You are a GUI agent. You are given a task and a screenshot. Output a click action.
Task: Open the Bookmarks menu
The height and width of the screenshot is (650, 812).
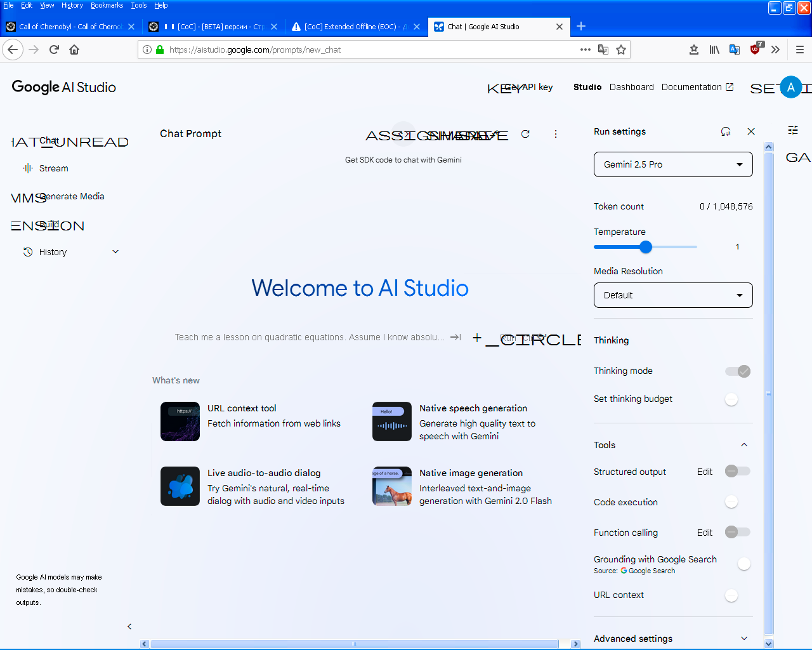[107, 5]
